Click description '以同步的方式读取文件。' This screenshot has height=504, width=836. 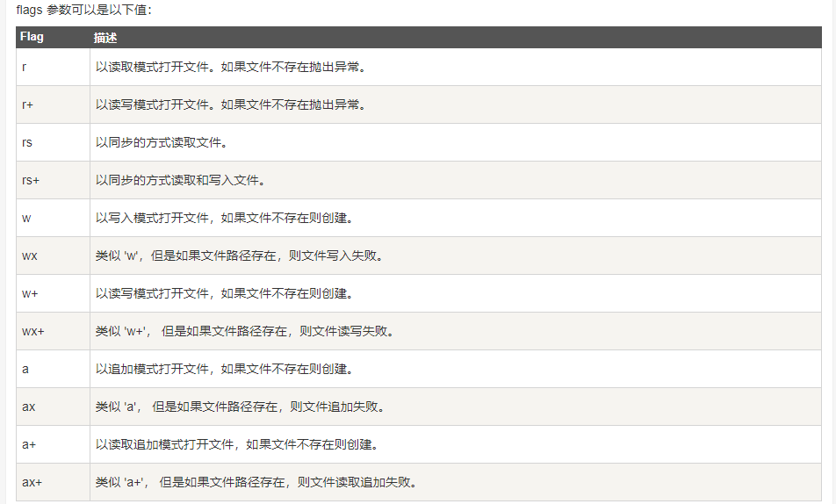coord(162,142)
